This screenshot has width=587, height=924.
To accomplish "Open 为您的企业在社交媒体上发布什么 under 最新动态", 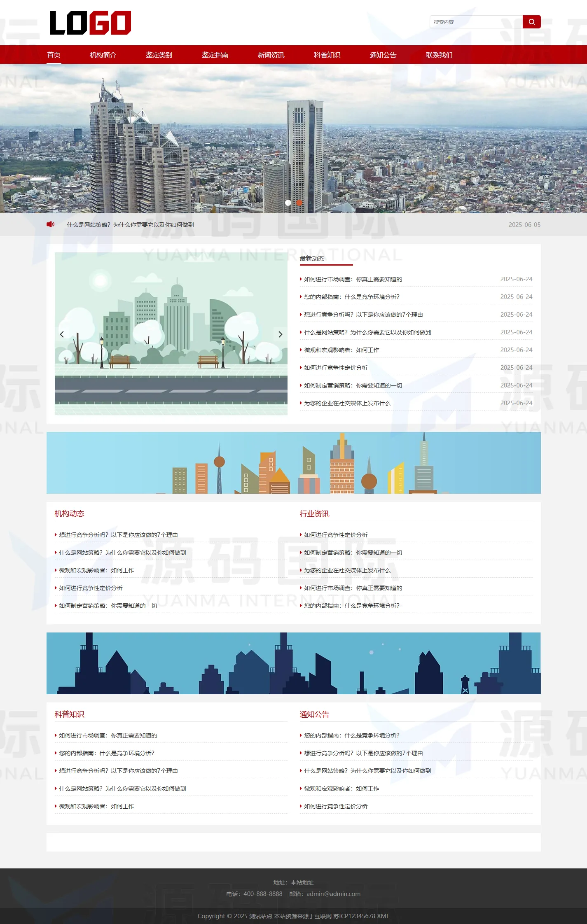I will click(347, 403).
